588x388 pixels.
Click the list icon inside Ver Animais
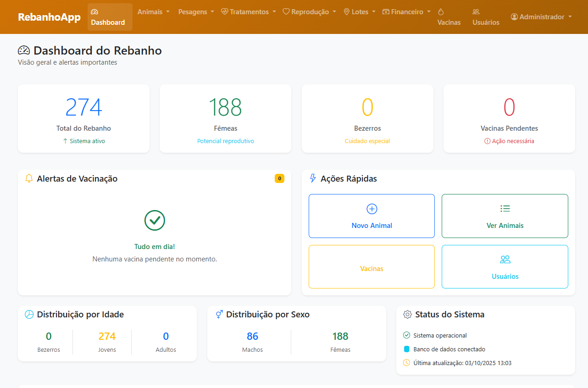pyautogui.click(x=505, y=208)
